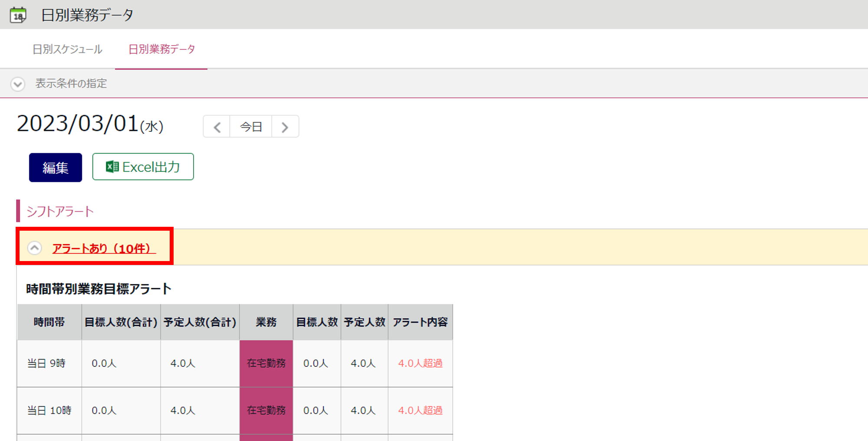This screenshot has width=868, height=441.
Task: Select the 日別業務データ tab
Action: 161,49
